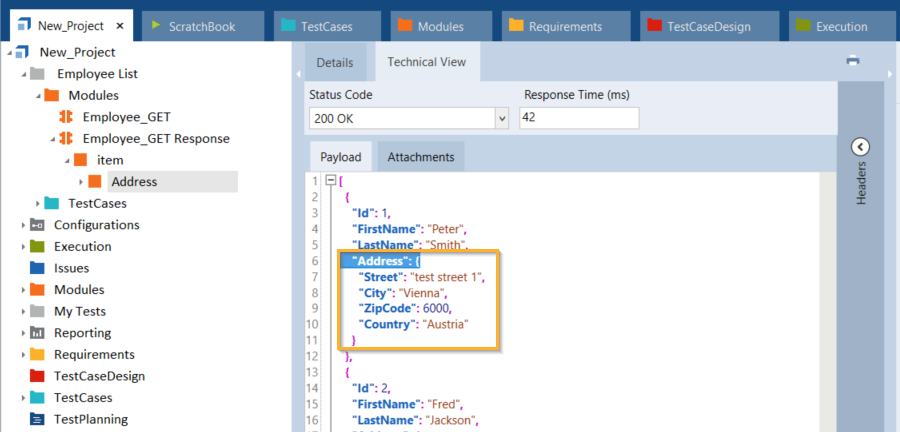Screen dimensions: 900x432
Task: Expand the My Tests folder
Action: [23, 311]
